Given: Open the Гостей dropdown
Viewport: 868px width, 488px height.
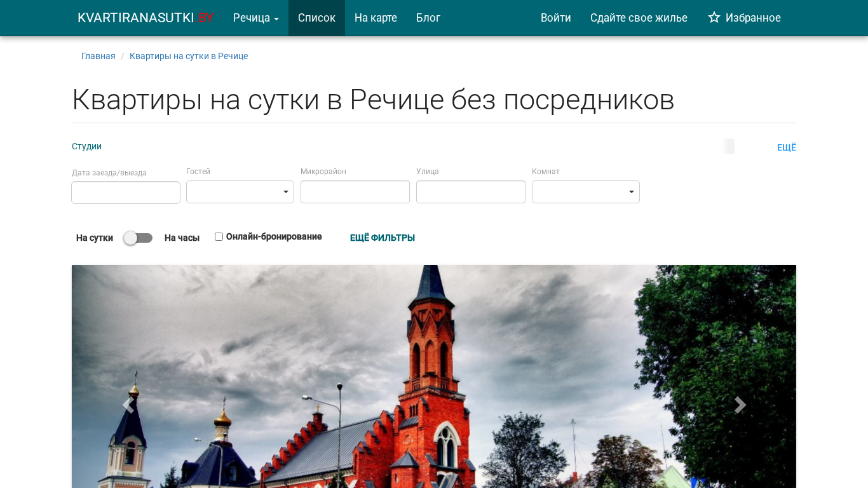Looking at the screenshot, I should pyautogui.click(x=240, y=192).
